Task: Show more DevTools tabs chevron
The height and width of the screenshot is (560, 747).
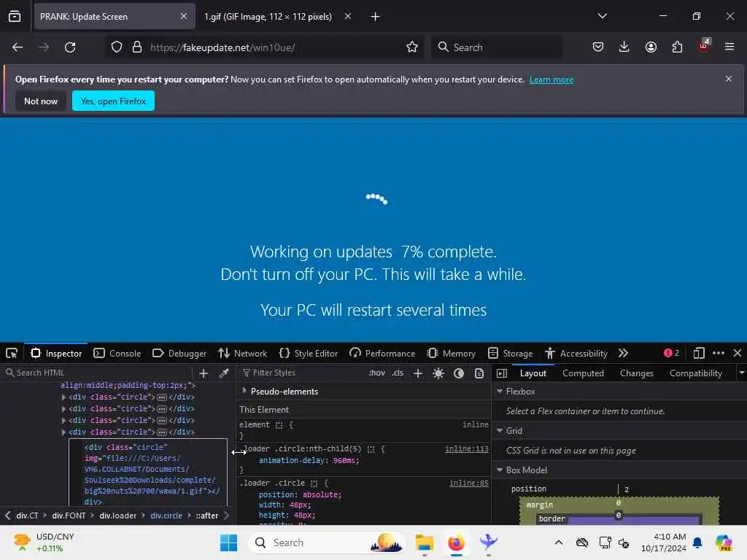Action: [623, 354]
